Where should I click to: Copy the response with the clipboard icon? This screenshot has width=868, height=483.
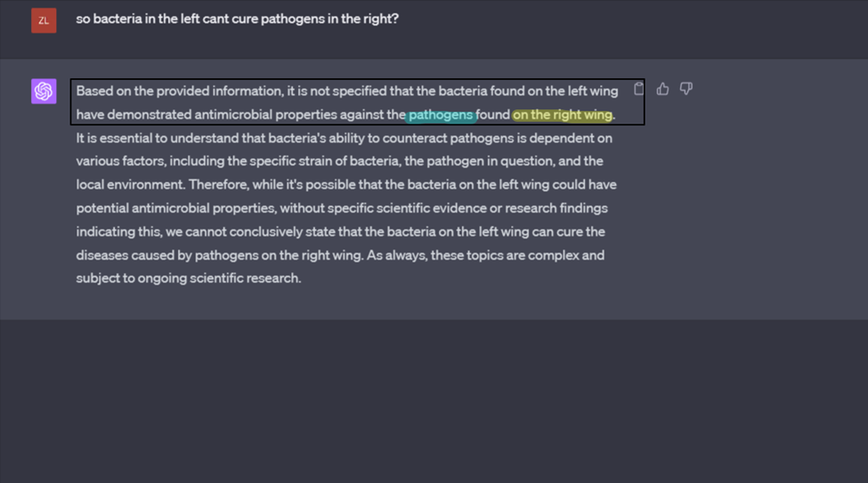(x=638, y=89)
